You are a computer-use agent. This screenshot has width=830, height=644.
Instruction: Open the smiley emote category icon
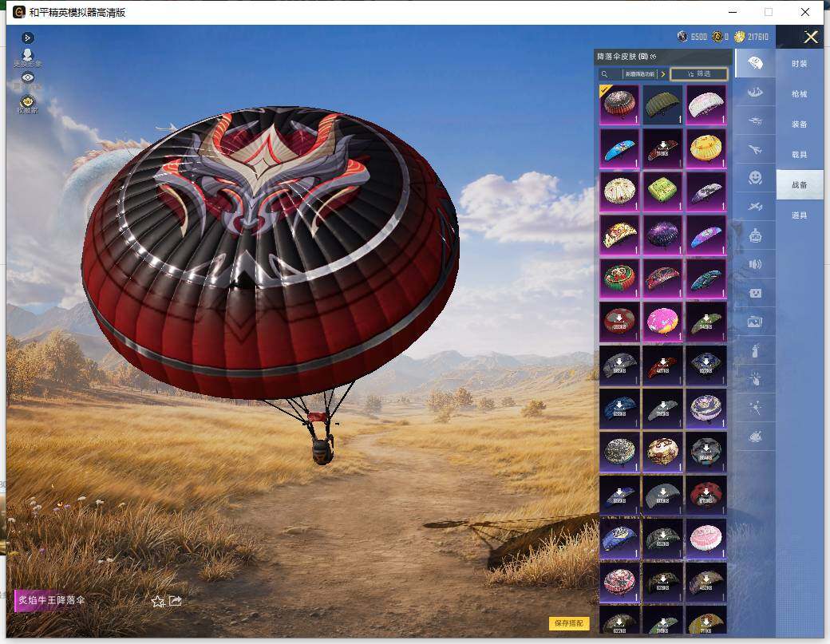pos(755,177)
